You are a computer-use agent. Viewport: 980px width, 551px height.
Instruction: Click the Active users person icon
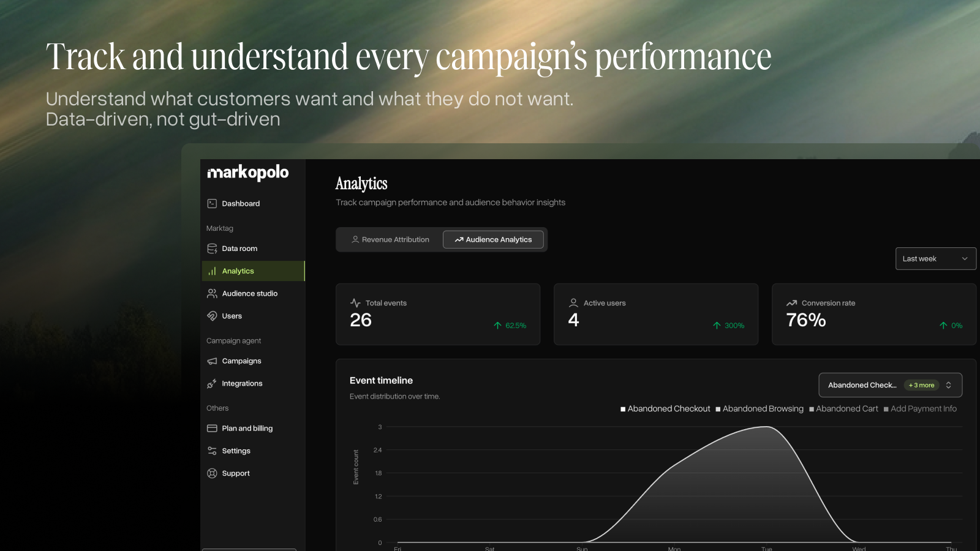click(x=573, y=303)
